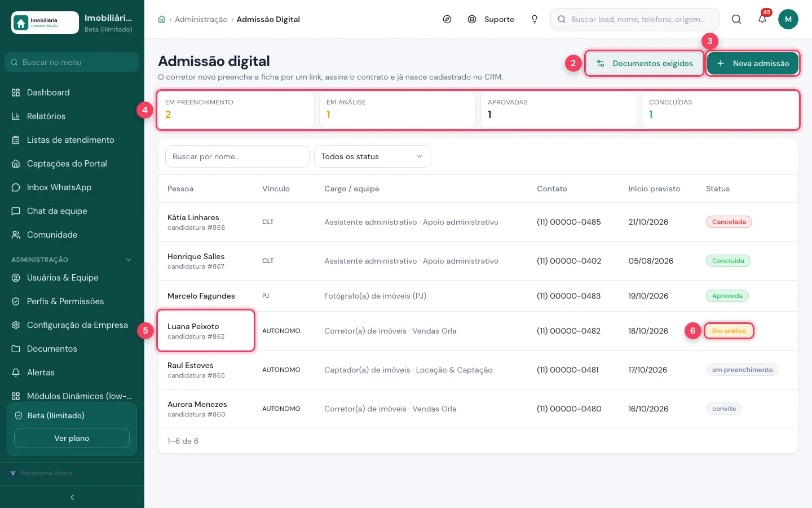This screenshot has height=508, width=812.
Task: Open the Todos os status dropdown
Action: tap(373, 156)
